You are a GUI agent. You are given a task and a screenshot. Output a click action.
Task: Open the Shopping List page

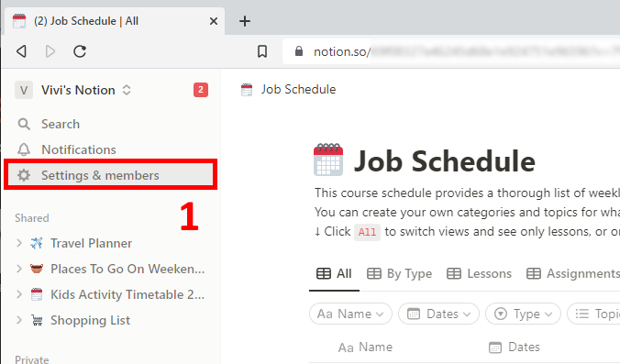tap(90, 320)
